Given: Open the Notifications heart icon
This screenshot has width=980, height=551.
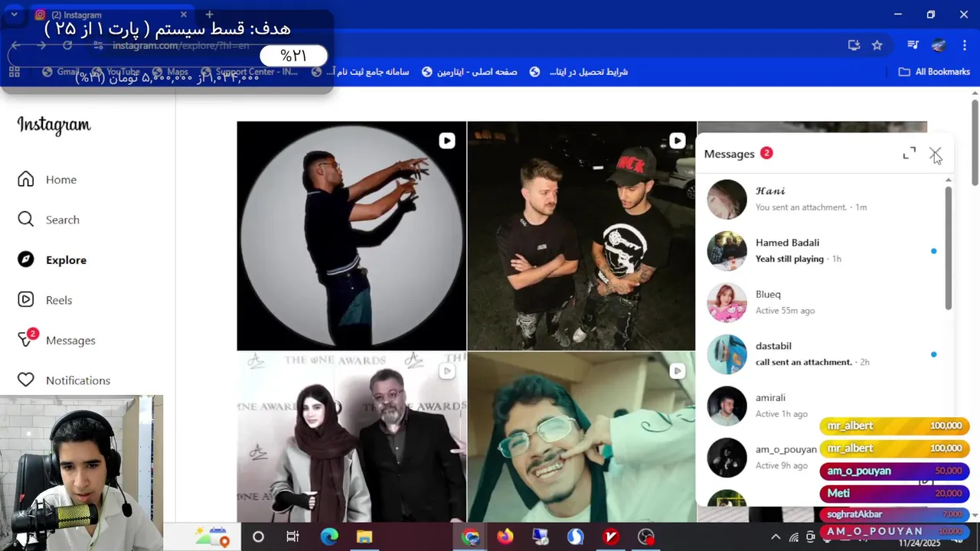Looking at the screenshot, I should point(26,380).
